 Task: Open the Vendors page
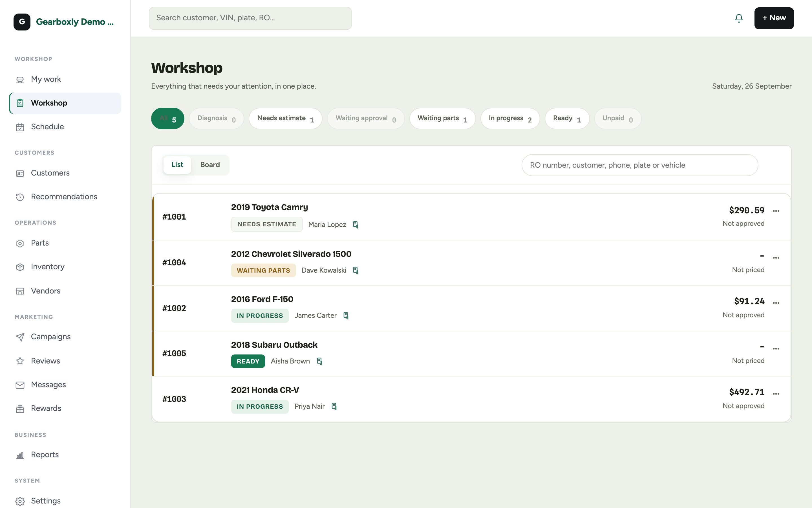(x=65, y=291)
